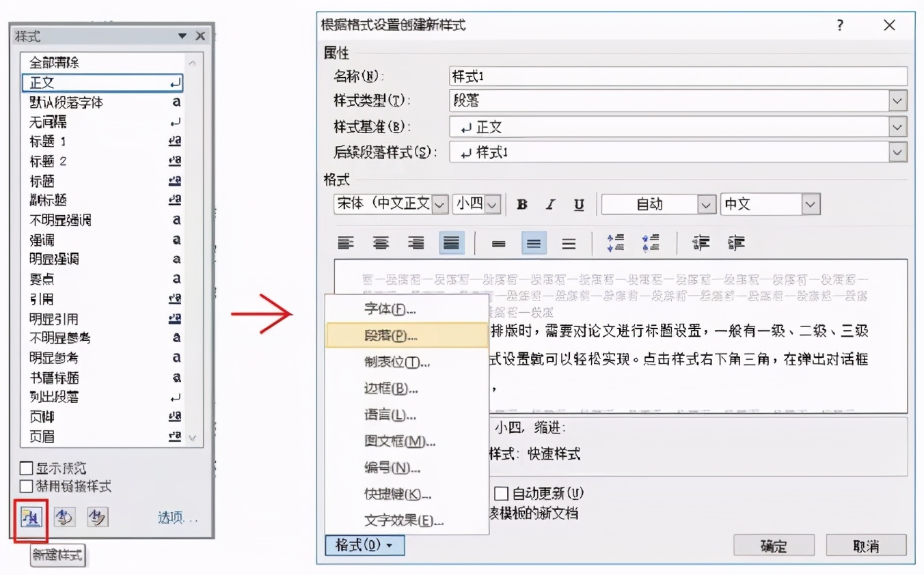Apply the 不明显强调 style
Screen dimensions: 924x575
pos(103,220)
